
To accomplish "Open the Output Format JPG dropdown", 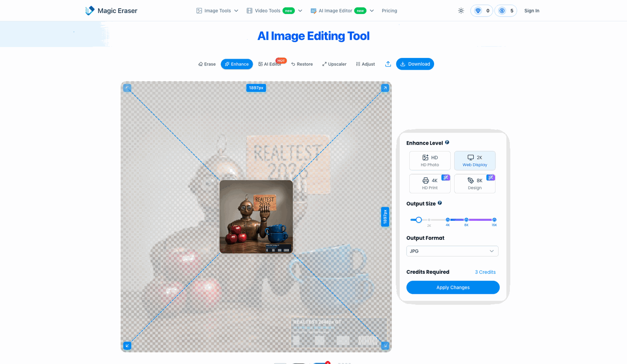I will (x=452, y=251).
